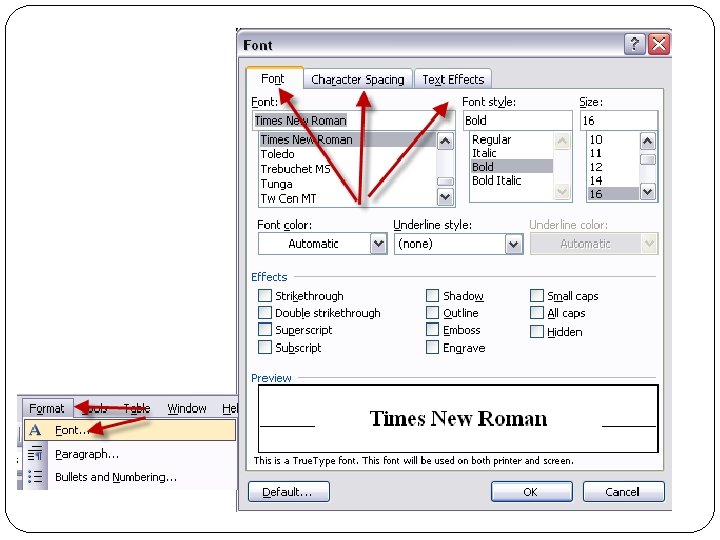This screenshot has height=540, width=720.
Task: Select size 11 in Size list
Action: click(596, 153)
